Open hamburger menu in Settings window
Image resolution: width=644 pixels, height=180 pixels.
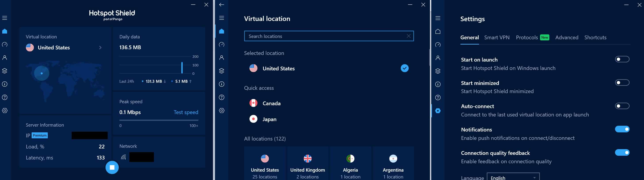pyautogui.click(x=438, y=18)
